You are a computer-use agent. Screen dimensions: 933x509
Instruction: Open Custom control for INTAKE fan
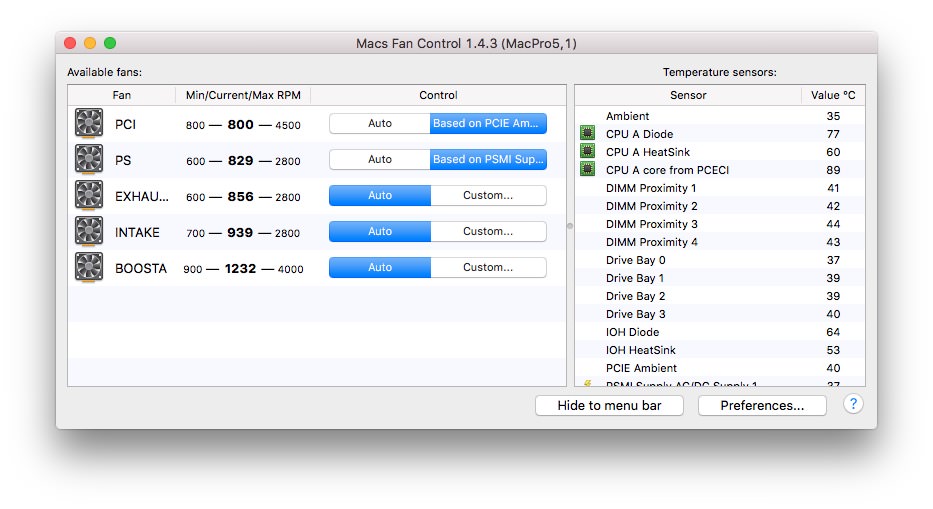488,231
